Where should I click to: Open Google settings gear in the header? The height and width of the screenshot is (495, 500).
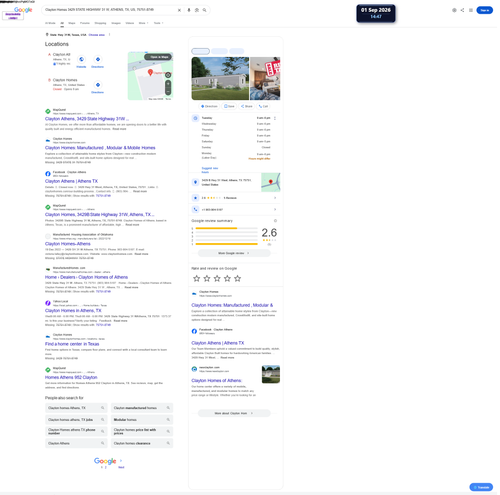454,10
